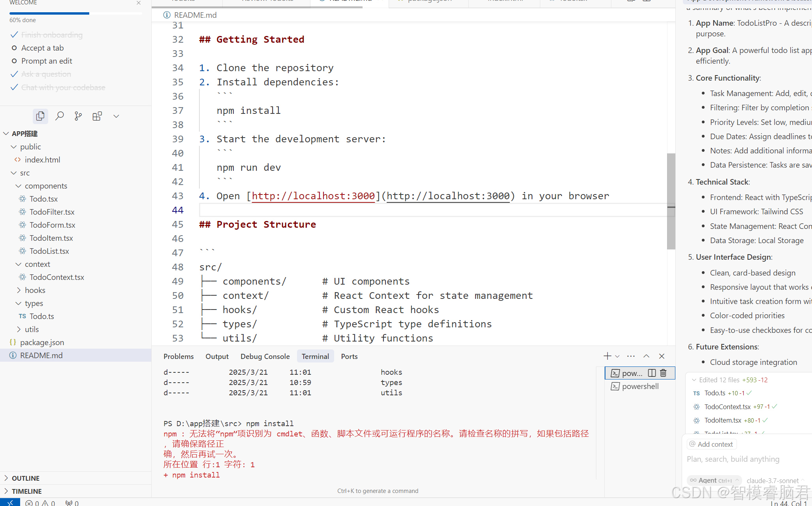Accept changes for Todo.ts with the checkmark
Viewport: 812px width, 506px height.
point(749,393)
